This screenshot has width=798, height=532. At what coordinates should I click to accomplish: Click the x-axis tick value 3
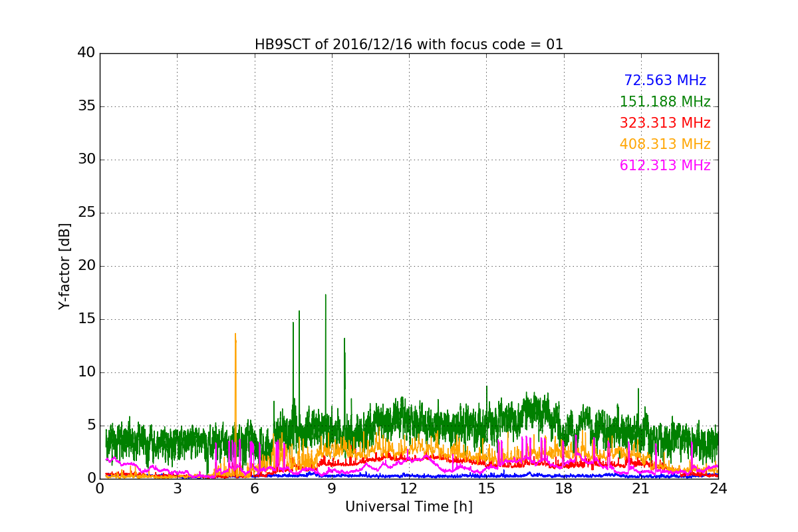(177, 489)
